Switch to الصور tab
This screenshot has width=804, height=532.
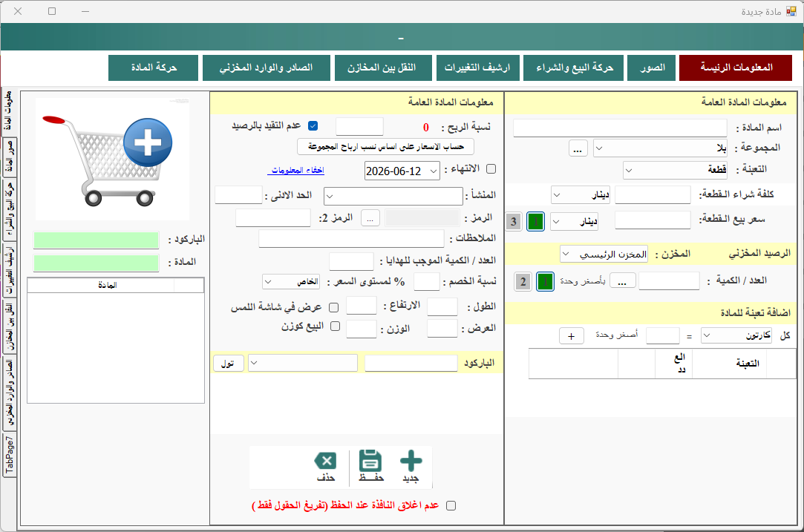coord(653,68)
